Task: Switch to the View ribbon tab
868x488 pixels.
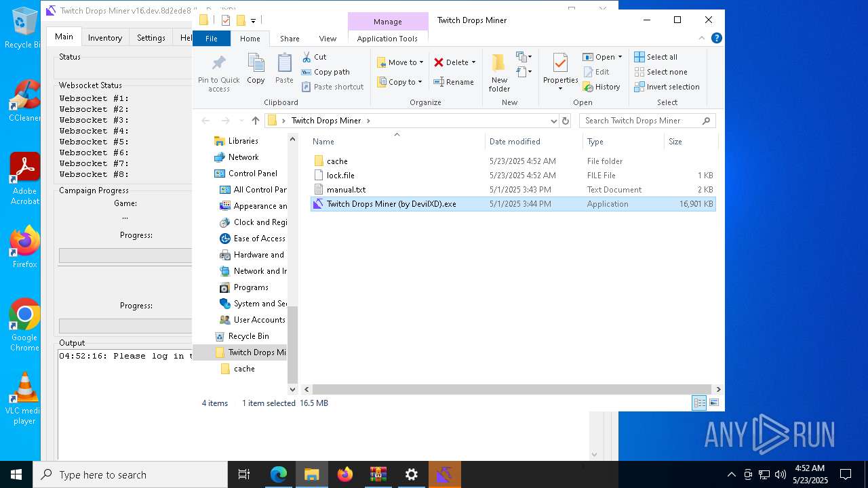Action: point(328,39)
